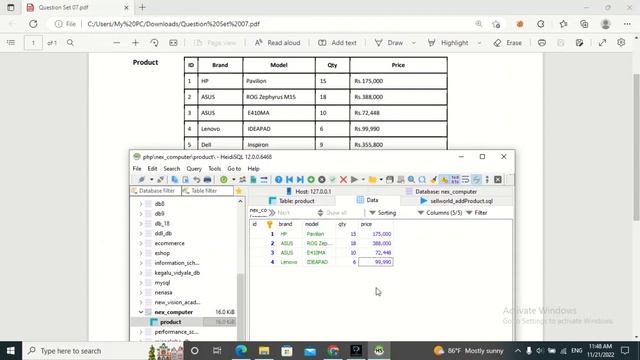The height and width of the screenshot is (360, 640).
Task: Click the Edge favorites star icon
Action: click(564, 24)
